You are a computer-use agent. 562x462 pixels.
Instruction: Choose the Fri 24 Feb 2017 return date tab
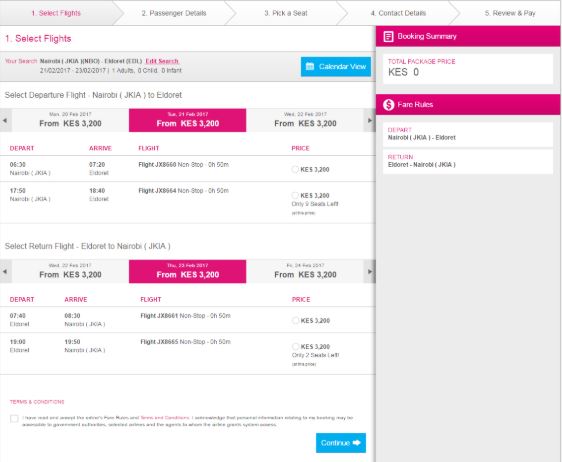pos(305,272)
